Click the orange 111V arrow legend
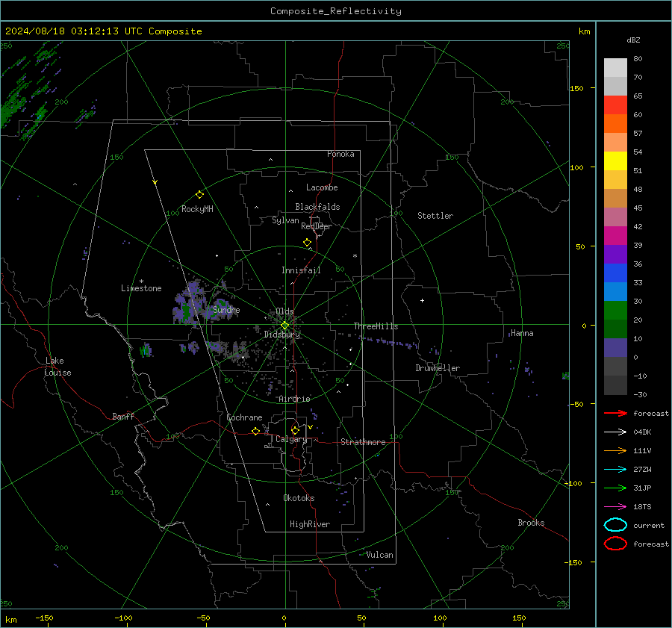The height and width of the screenshot is (628, 672). tap(615, 450)
